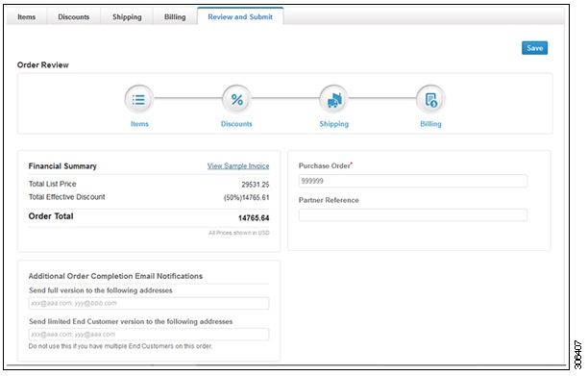This screenshot has height=376, width=588.
Task: Click the Billing invoice icon
Action: [x=430, y=99]
